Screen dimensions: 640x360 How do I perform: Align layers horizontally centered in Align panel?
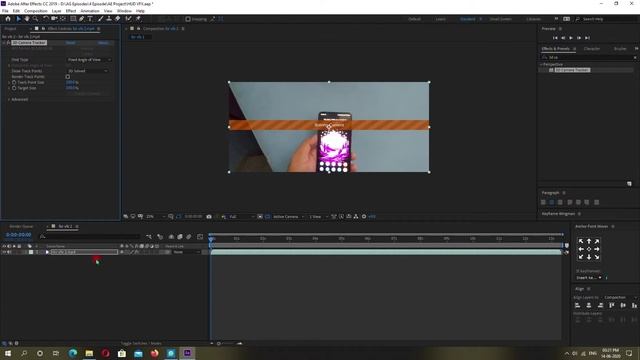click(589, 305)
